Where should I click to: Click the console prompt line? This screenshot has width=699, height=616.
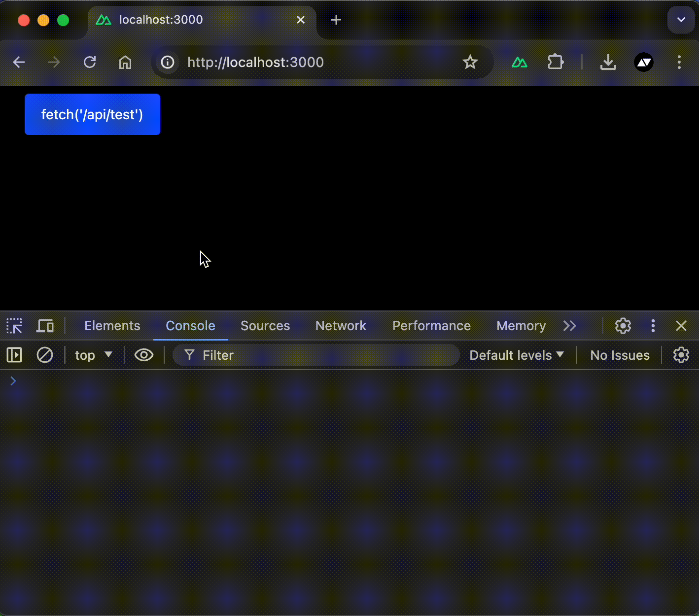click(x=349, y=381)
